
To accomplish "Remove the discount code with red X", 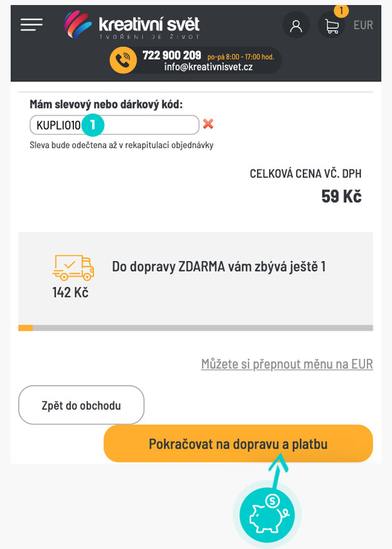I will [x=208, y=124].
